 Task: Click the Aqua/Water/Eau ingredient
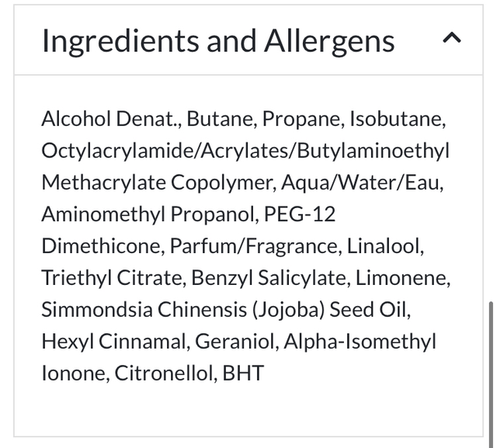pos(362,182)
